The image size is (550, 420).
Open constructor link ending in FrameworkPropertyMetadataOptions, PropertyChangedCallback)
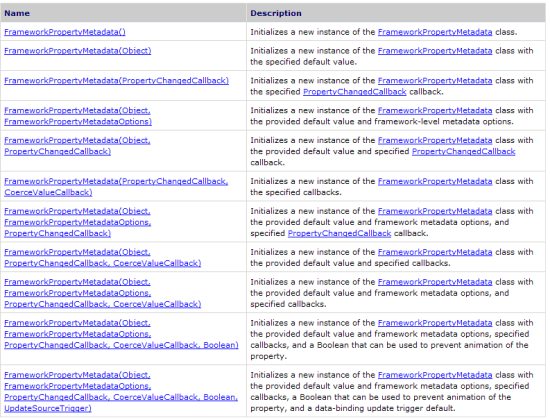(78, 222)
